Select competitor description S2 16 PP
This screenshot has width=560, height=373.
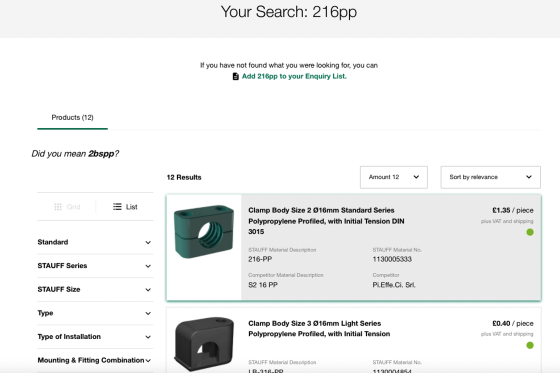click(x=263, y=285)
